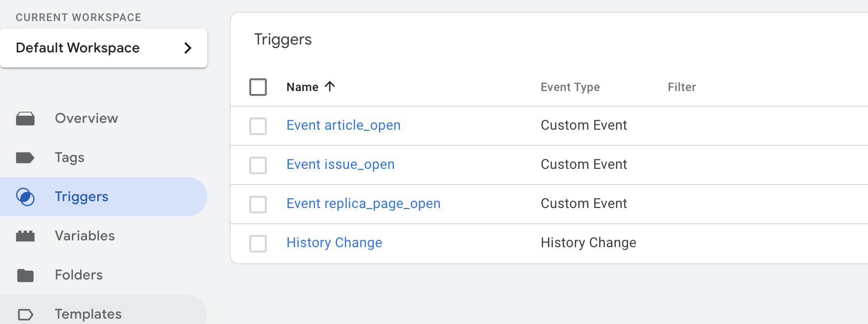This screenshot has height=324, width=868.
Task: Click the Triggers circular icon
Action: [x=25, y=197]
